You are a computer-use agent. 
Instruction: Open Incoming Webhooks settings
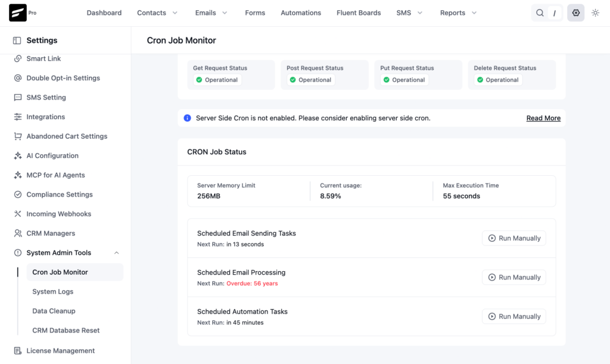[x=59, y=214]
